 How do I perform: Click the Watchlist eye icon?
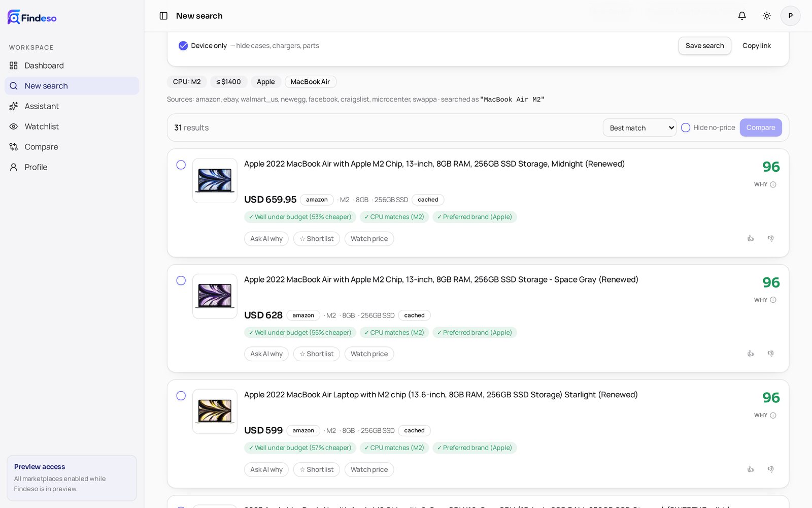pyautogui.click(x=14, y=126)
